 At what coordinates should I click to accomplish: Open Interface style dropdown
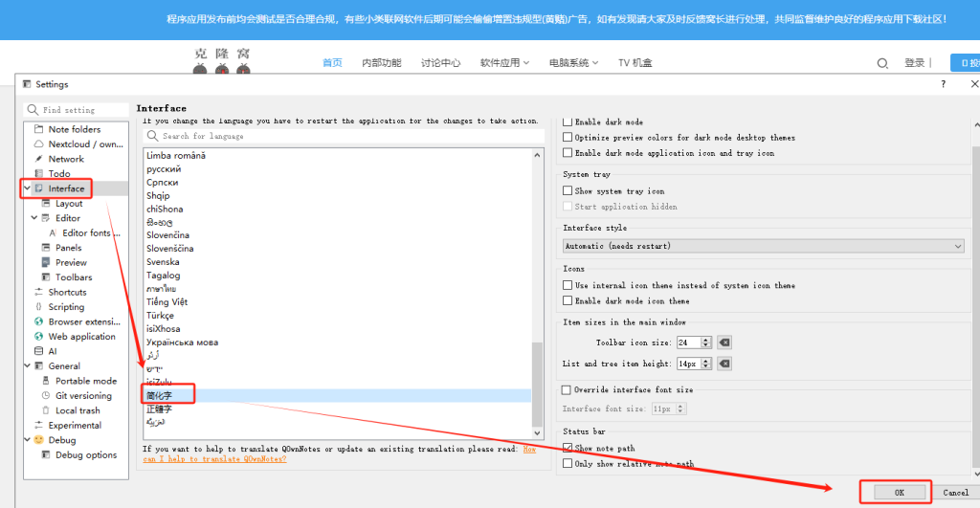click(763, 246)
